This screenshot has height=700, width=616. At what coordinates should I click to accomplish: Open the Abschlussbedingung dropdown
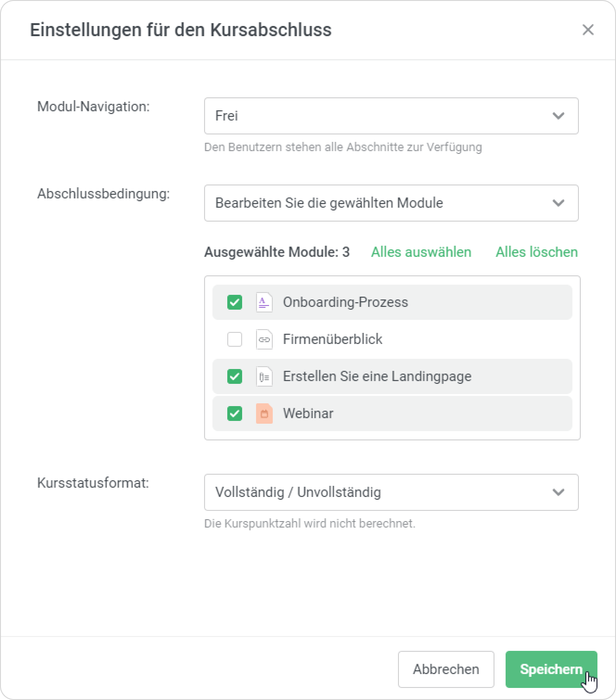(x=391, y=203)
